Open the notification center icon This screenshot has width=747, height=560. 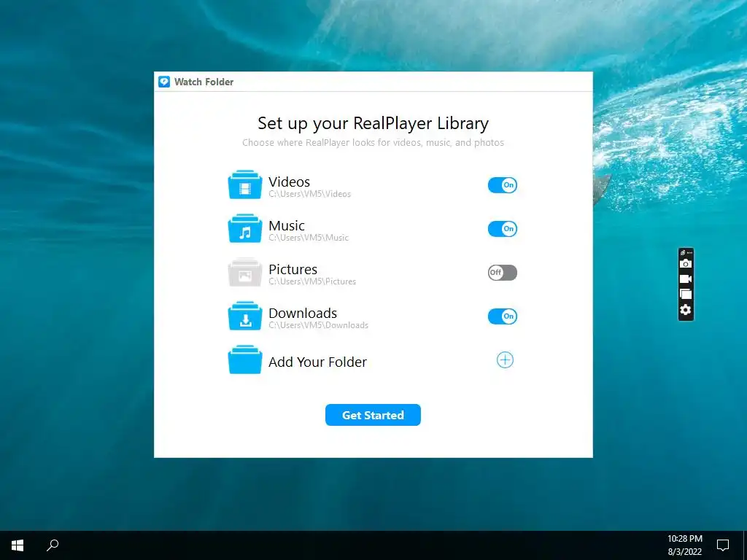(723, 545)
